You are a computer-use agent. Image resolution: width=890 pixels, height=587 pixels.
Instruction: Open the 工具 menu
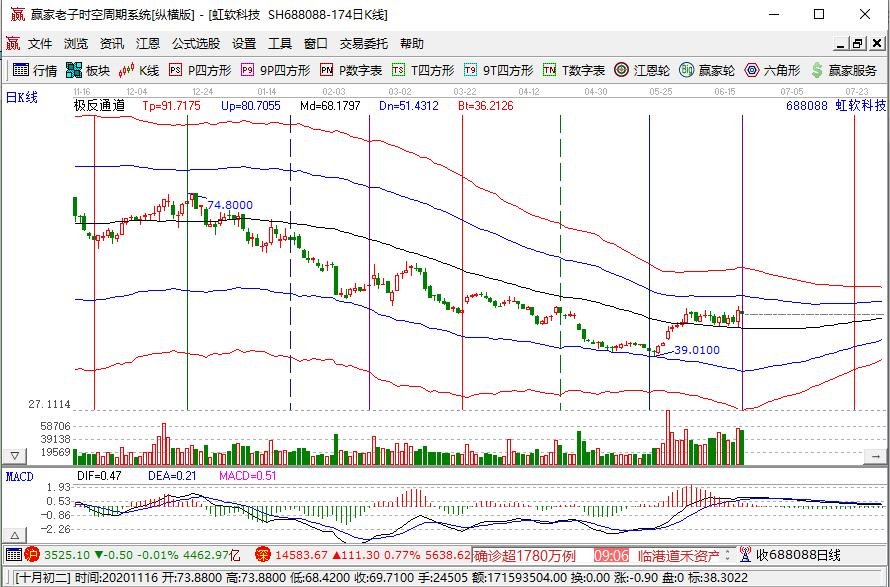[x=280, y=44]
